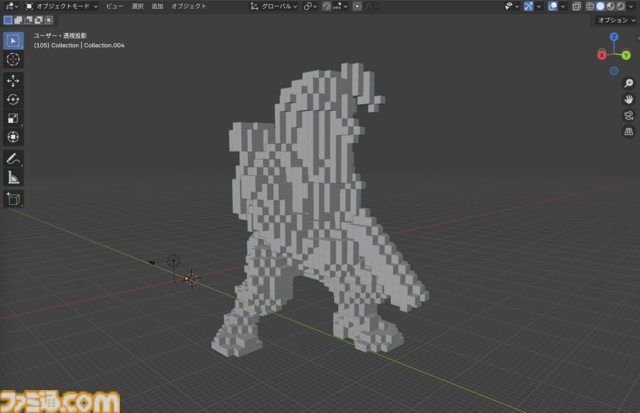Screen dimensions: 640x413
Task: Switch to wireframe shading
Action: (x=590, y=6)
